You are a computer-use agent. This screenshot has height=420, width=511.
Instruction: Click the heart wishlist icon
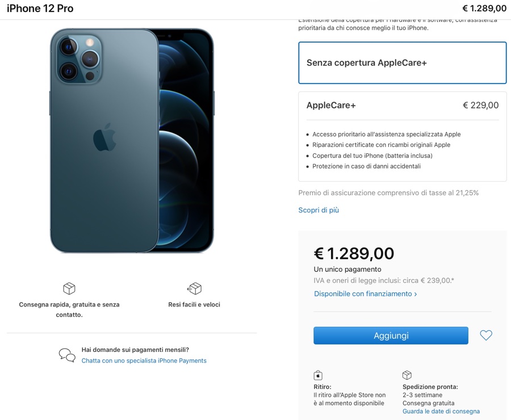[x=486, y=335]
